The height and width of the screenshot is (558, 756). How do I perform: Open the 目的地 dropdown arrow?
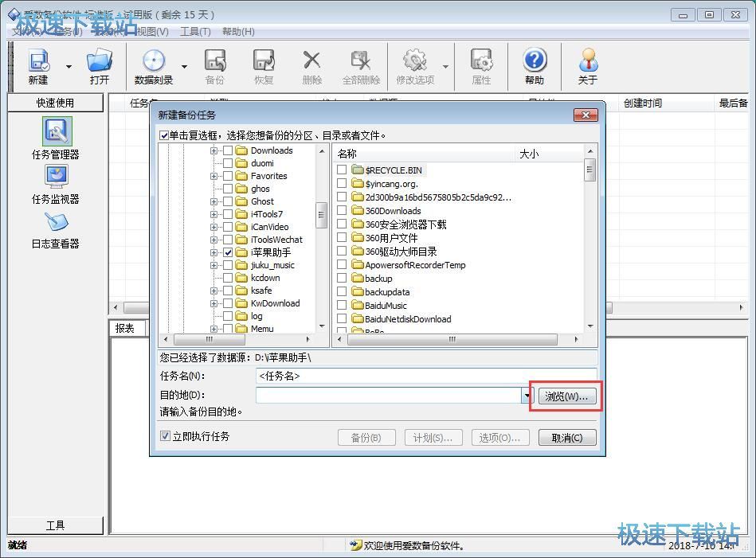click(x=526, y=396)
